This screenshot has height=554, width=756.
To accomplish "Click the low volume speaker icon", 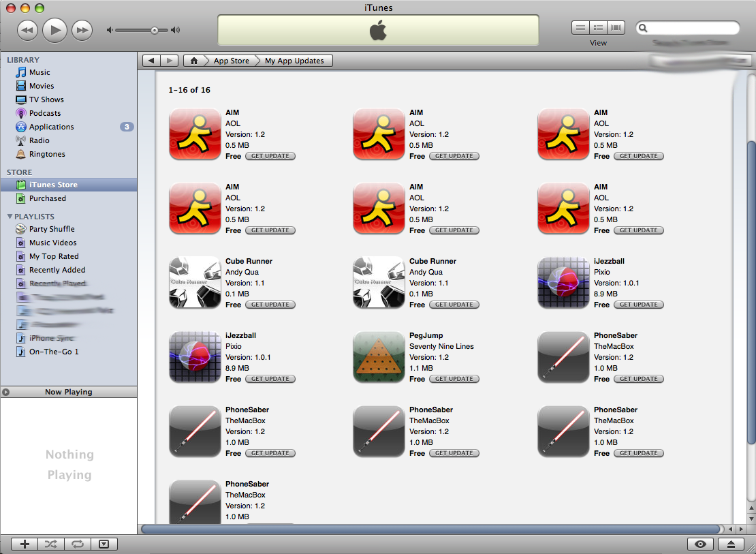I will point(110,31).
